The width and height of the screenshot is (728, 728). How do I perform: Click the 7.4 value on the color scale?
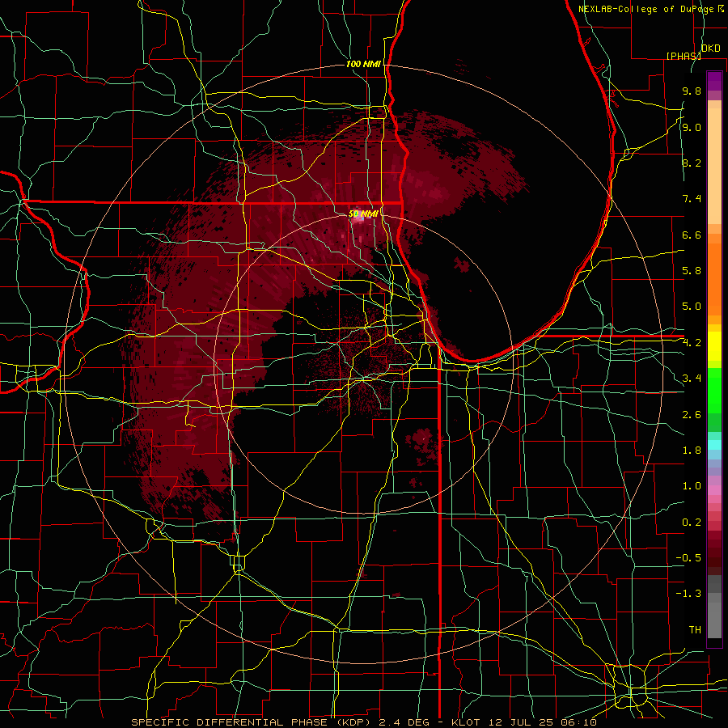tap(692, 199)
